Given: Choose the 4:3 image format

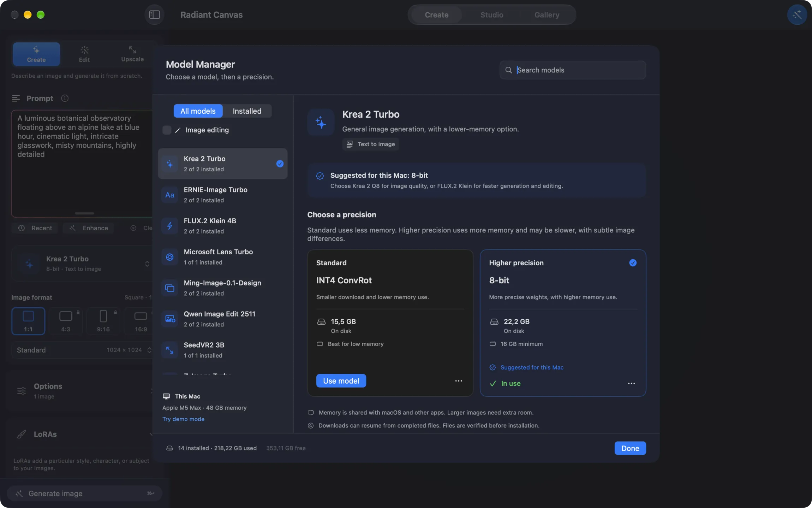Looking at the screenshot, I should tap(66, 321).
